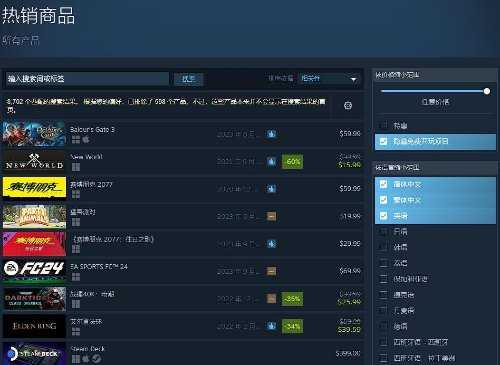Click the Baldur's Gate 3 cover thumbnail

34,134
